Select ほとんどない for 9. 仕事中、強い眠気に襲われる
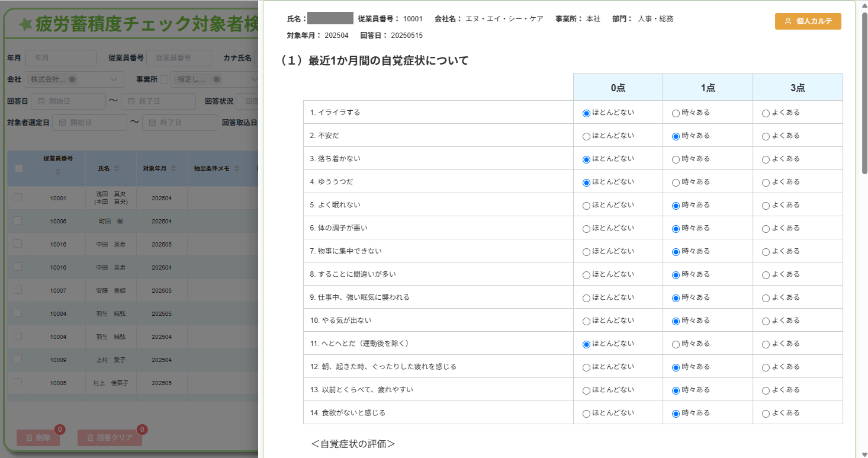Viewport: 868px width, 458px height. coord(586,298)
